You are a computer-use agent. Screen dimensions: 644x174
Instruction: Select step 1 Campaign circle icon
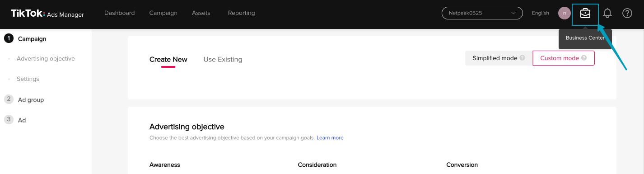tap(9, 38)
